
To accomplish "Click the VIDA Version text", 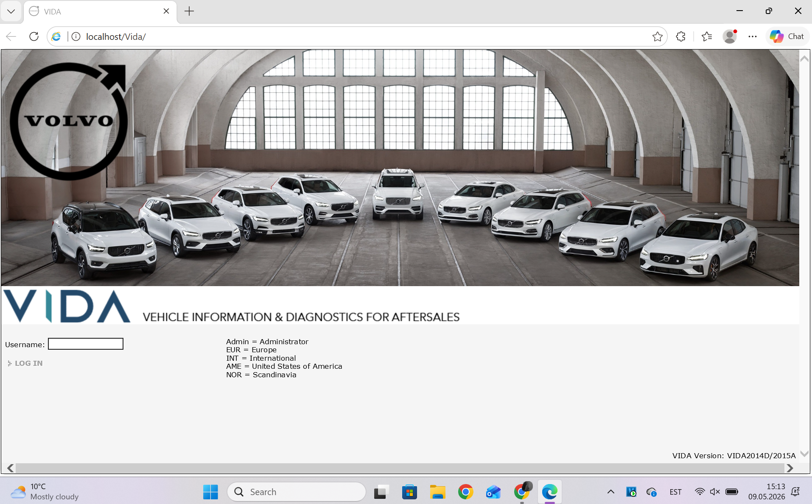I will 734,456.
